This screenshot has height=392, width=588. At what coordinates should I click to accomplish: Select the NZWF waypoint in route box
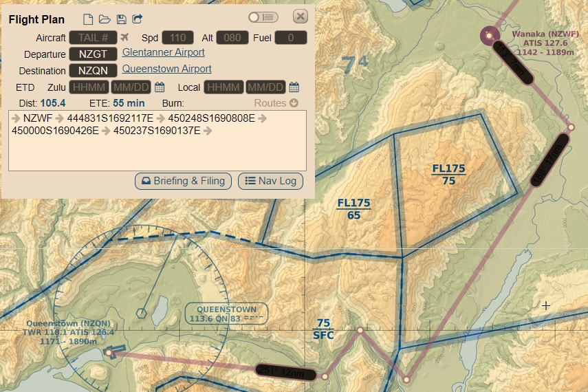38,118
